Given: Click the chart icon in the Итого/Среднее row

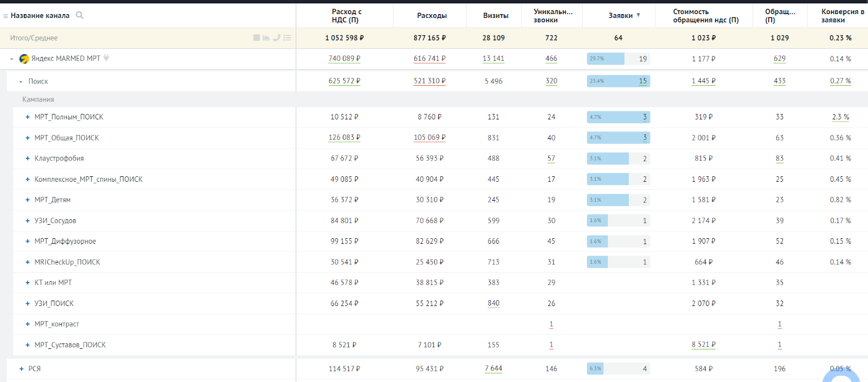Looking at the screenshot, I should 266,37.
